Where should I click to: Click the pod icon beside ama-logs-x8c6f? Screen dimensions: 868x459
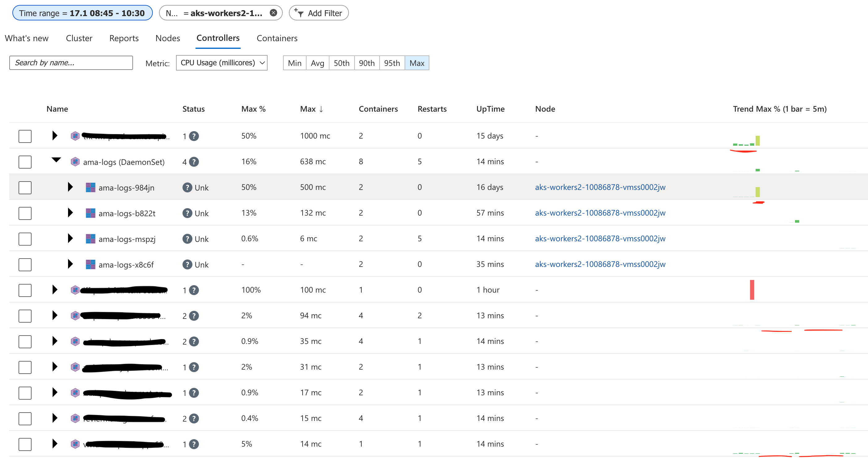(x=90, y=264)
